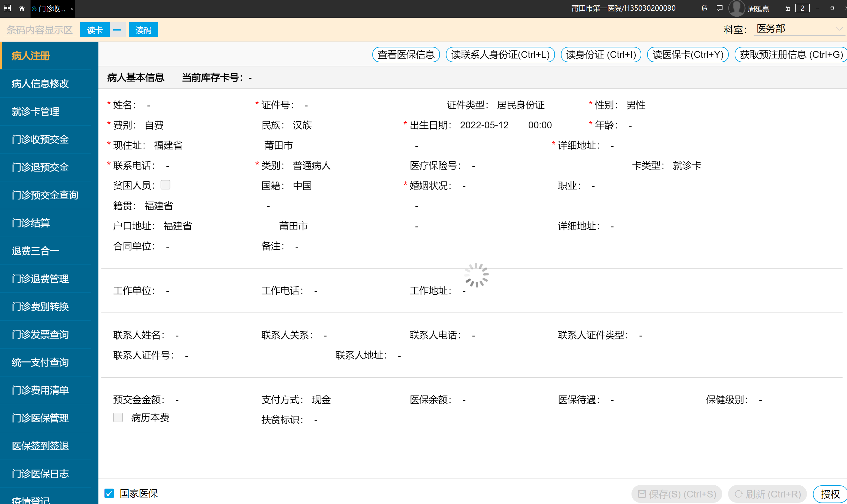847x504 pixels.
Task: Click the 户口地址 福建省 value
Action: tap(178, 226)
